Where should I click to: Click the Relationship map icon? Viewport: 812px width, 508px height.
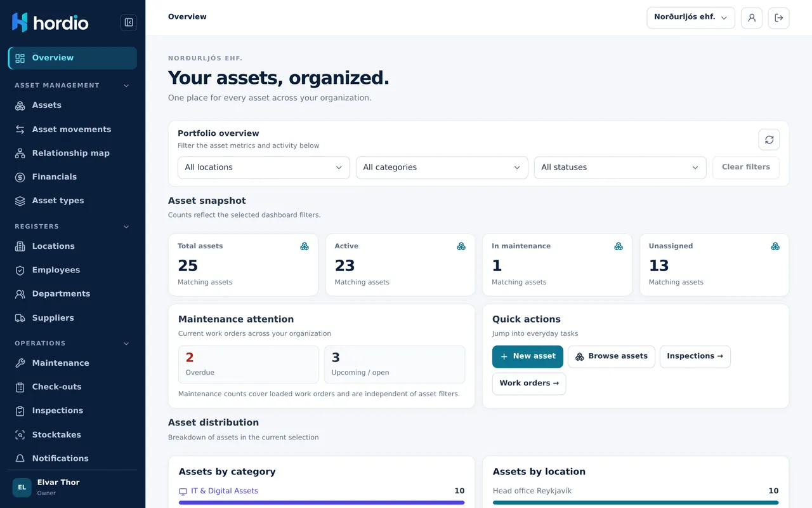(x=20, y=153)
